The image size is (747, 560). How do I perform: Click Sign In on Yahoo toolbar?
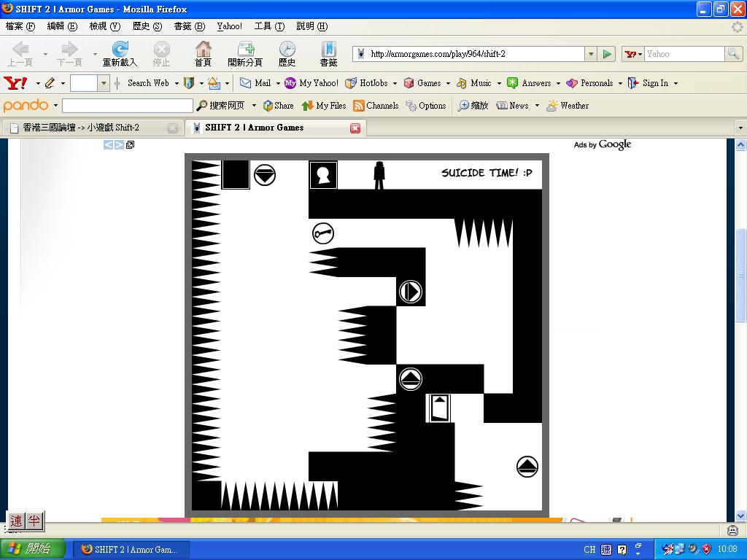[x=649, y=83]
